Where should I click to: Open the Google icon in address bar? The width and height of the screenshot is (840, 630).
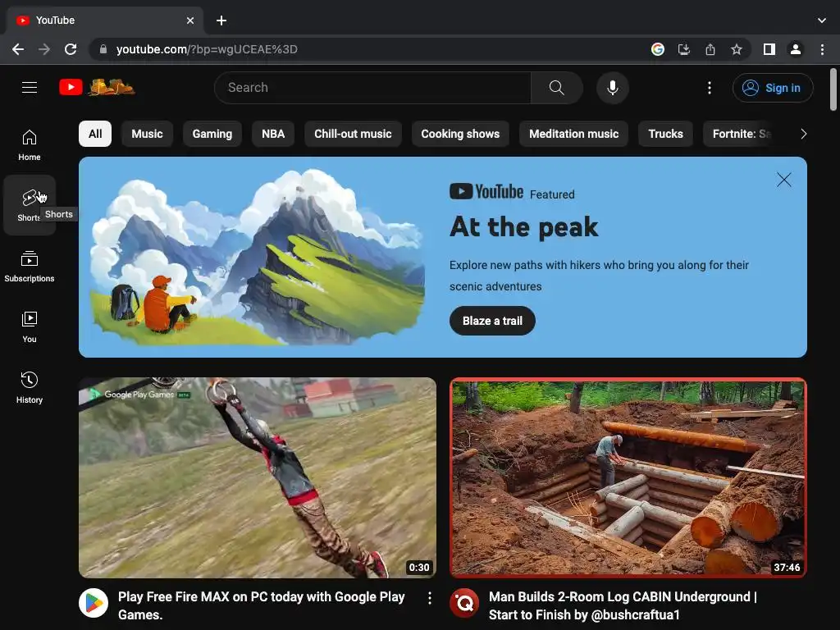click(658, 49)
